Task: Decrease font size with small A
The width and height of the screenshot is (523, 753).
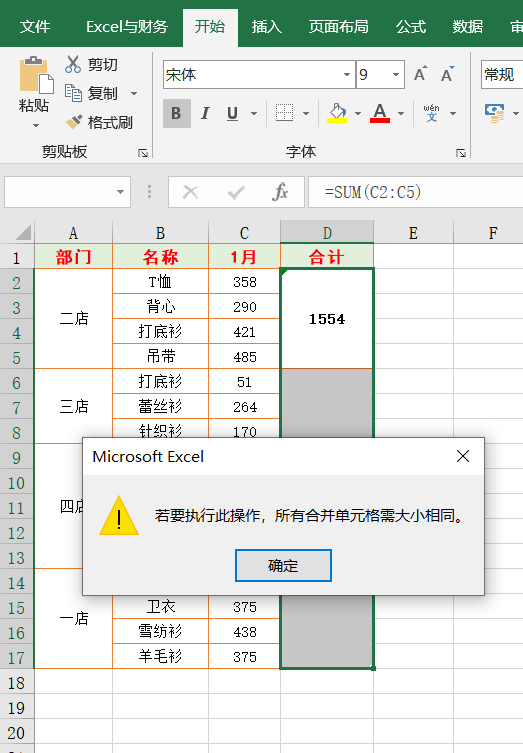Action: (x=447, y=74)
